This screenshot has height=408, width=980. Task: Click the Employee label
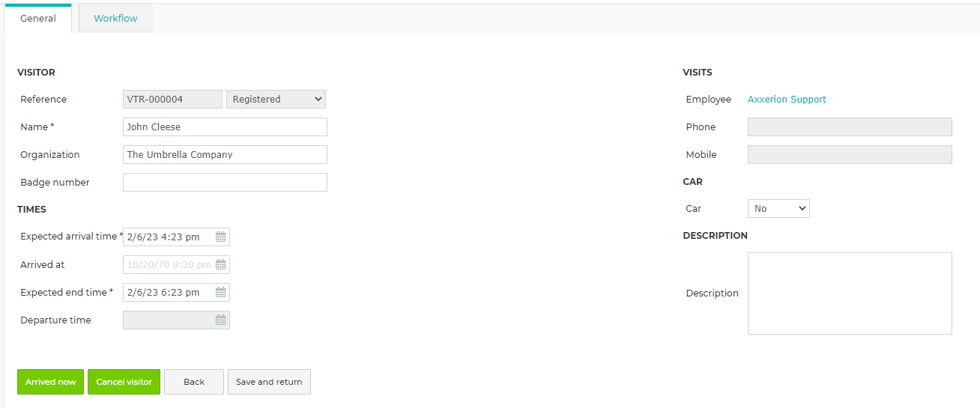(708, 99)
